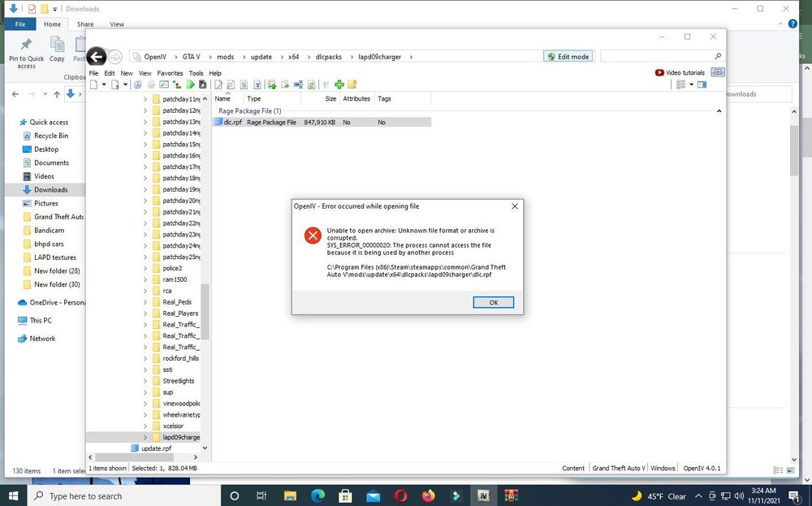Click the View file magnifier toolbar icon

point(231,84)
